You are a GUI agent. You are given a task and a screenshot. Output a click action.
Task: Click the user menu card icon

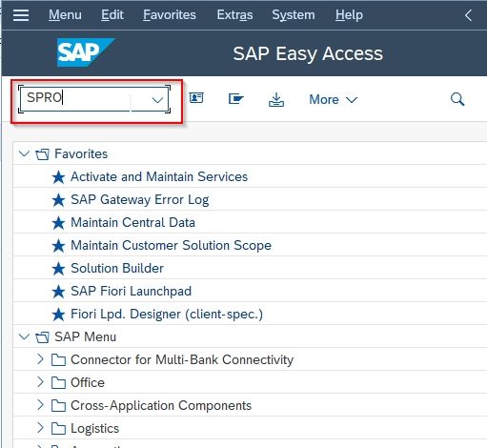pyautogui.click(x=196, y=98)
